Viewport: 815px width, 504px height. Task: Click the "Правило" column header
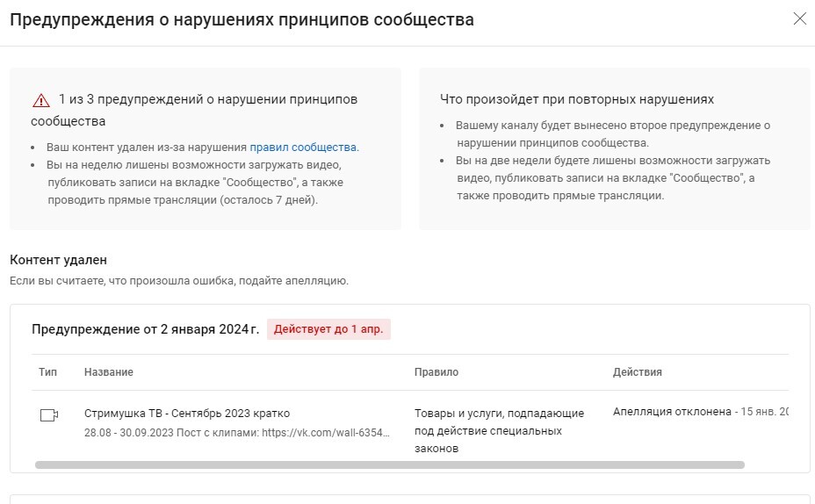coord(436,372)
